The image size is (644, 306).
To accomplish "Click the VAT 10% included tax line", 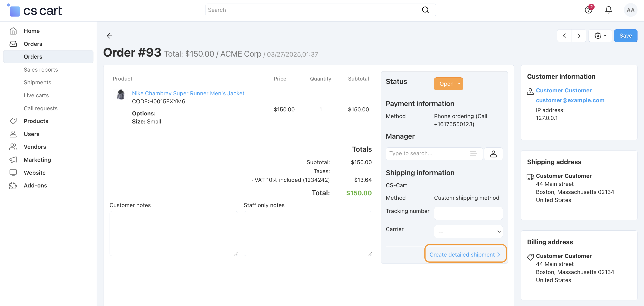I will point(291,180).
